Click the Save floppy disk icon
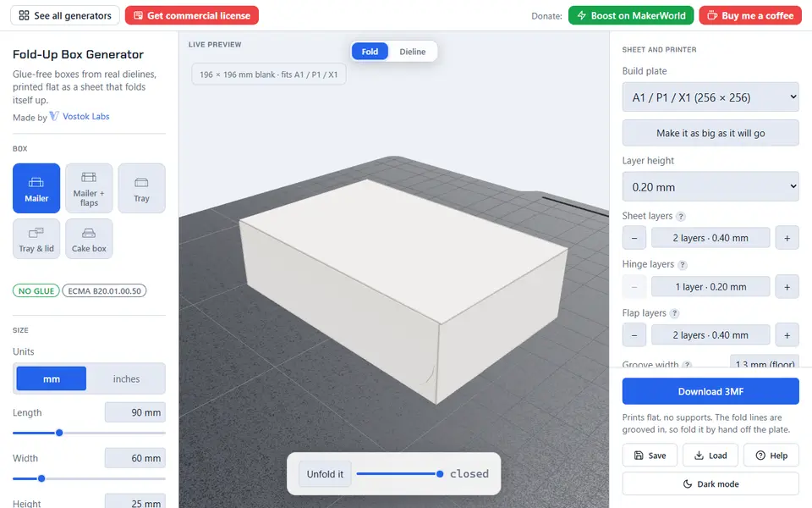812x508 pixels. coord(639,456)
